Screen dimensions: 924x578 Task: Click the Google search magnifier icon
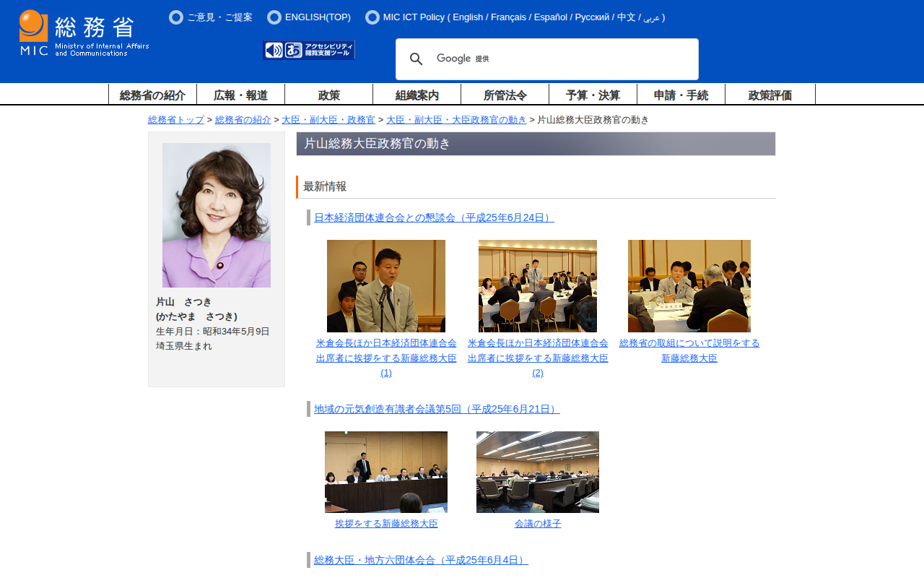[x=417, y=59]
